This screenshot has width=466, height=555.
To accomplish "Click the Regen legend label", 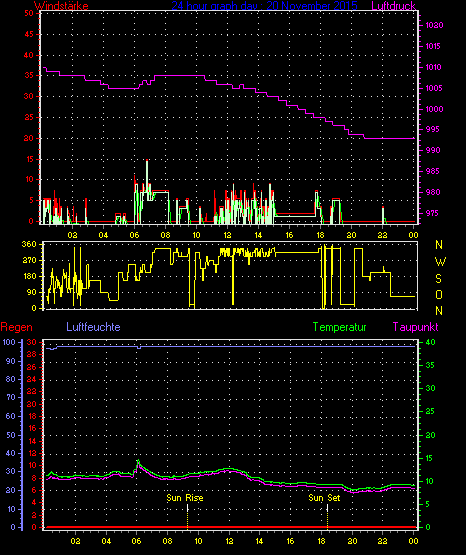I will 16,327.
